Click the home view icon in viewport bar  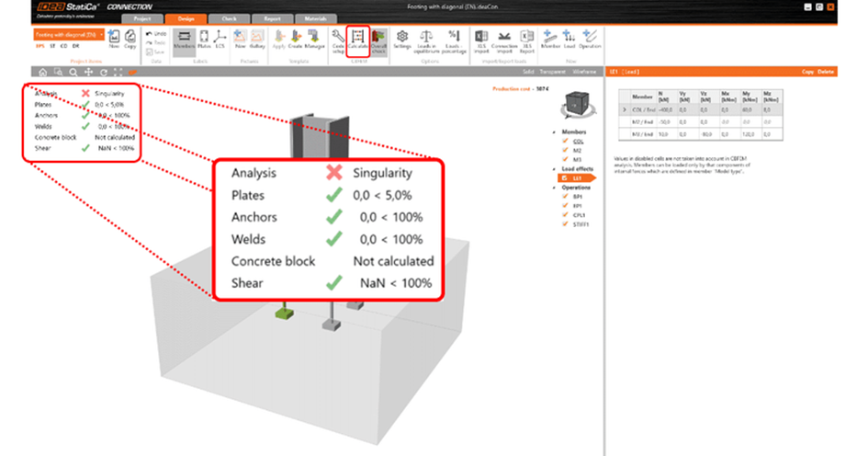42,72
